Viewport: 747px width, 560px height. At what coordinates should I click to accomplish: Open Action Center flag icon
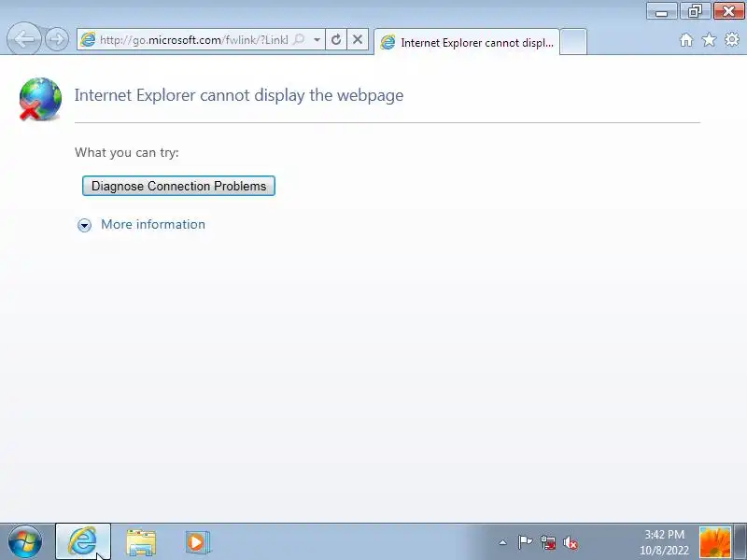(525, 542)
